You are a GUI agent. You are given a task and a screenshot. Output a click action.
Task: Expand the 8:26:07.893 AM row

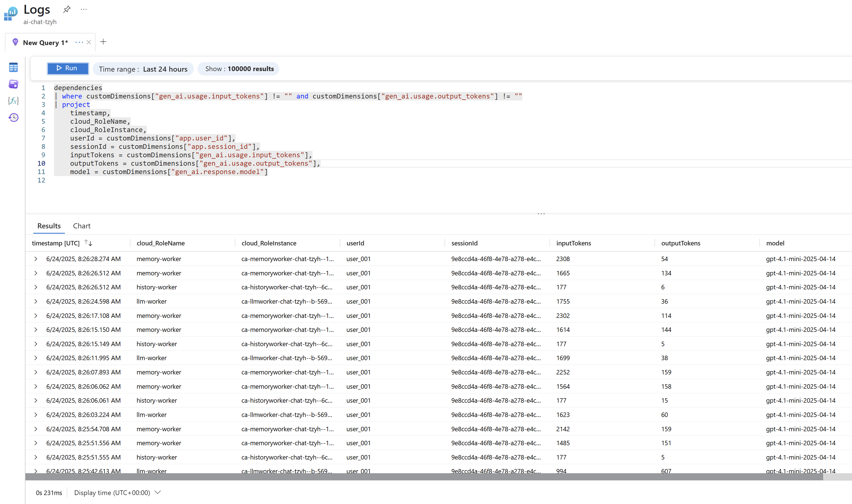coord(36,372)
